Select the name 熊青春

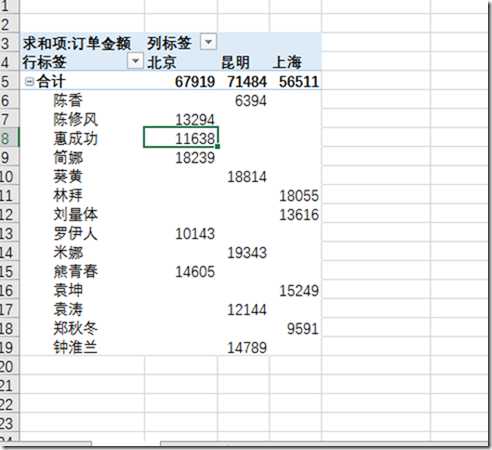[x=76, y=271]
